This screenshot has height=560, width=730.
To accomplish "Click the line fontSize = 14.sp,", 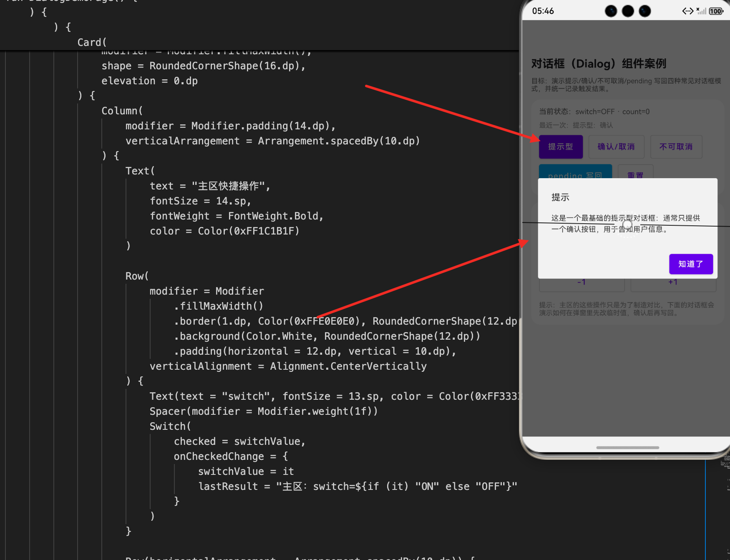I will pyautogui.click(x=200, y=201).
